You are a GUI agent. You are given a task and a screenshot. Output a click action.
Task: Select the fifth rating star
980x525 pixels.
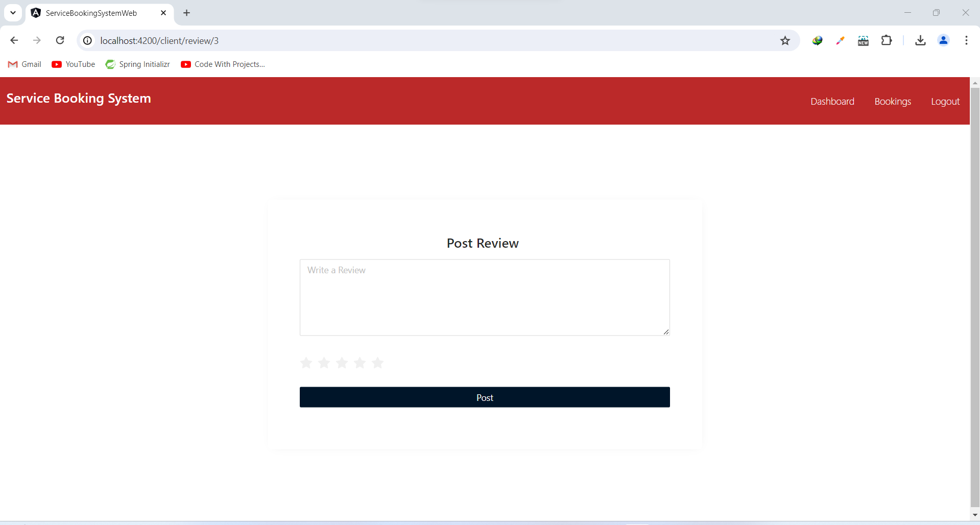click(x=377, y=363)
